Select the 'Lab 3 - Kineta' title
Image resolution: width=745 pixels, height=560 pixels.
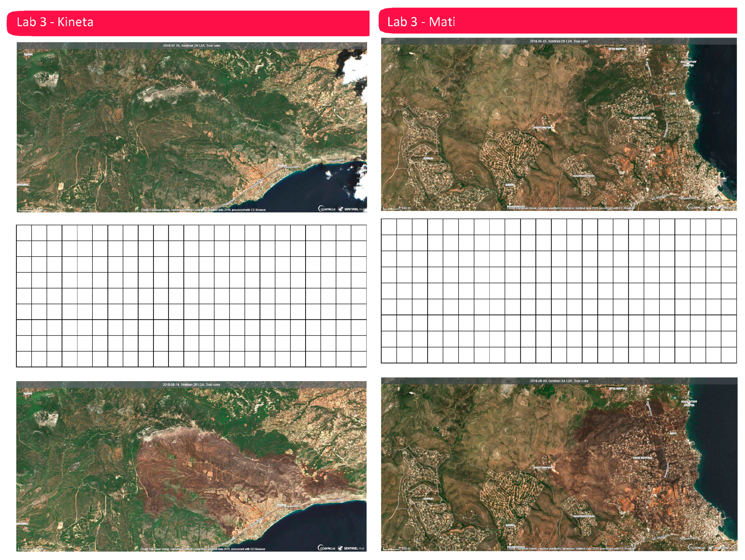click(55, 22)
